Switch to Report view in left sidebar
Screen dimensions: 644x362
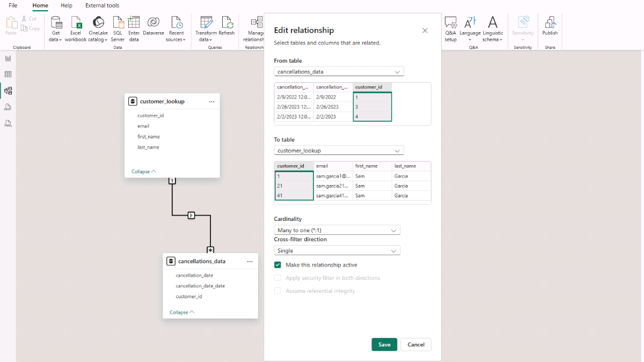click(8, 58)
